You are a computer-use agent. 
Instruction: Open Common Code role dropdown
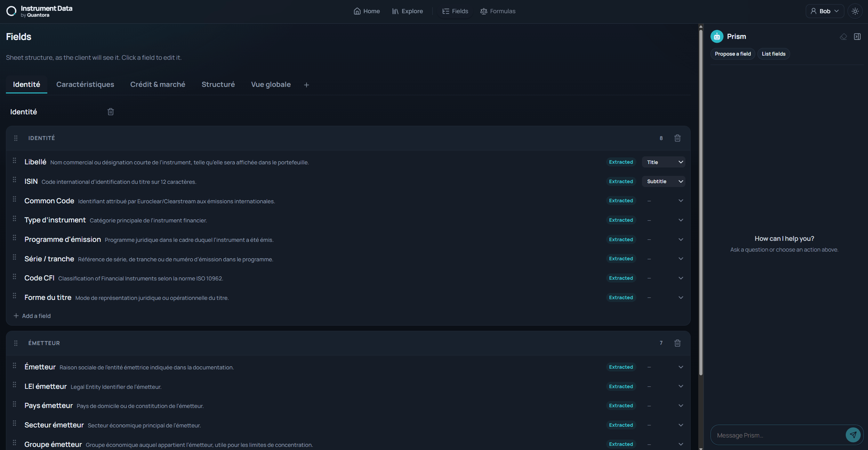(x=664, y=201)
